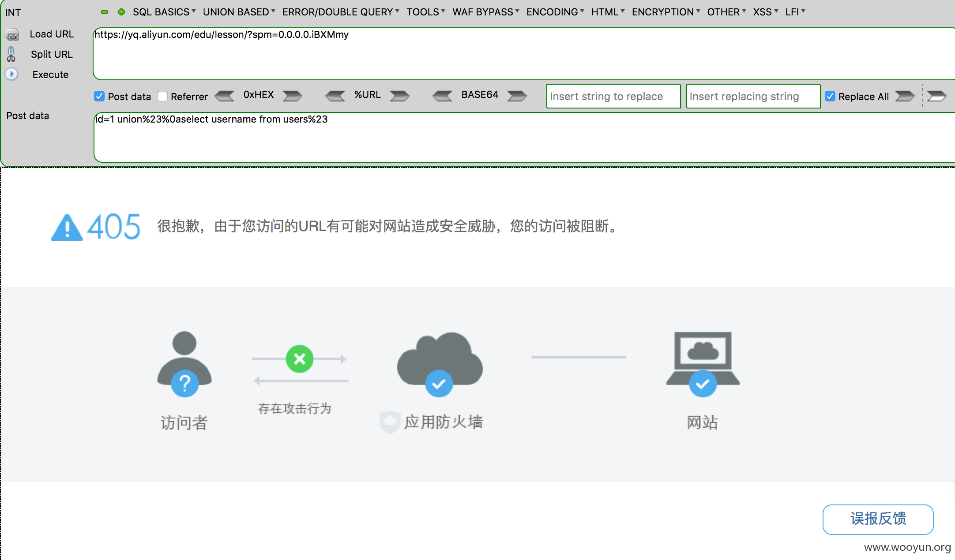The width and height of the screenshot is (955, 560).
Task: Click the 存在攻击行为 text
Action: point(295,409)
